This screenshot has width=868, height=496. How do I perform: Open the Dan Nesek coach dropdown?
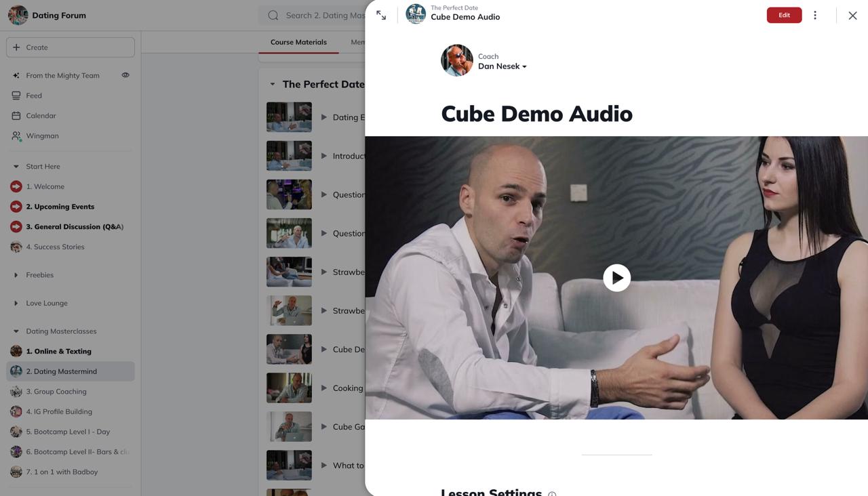pyautogui.click(x=502, y=66)
